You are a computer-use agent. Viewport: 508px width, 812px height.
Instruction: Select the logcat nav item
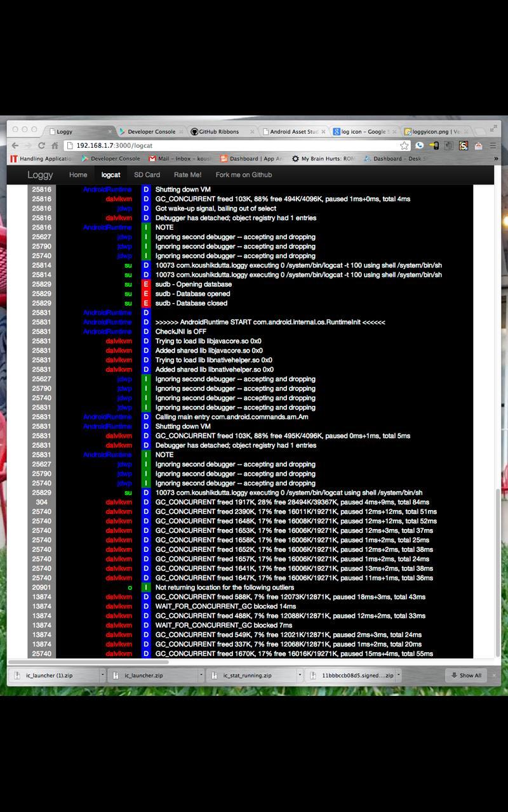point(110,174)
